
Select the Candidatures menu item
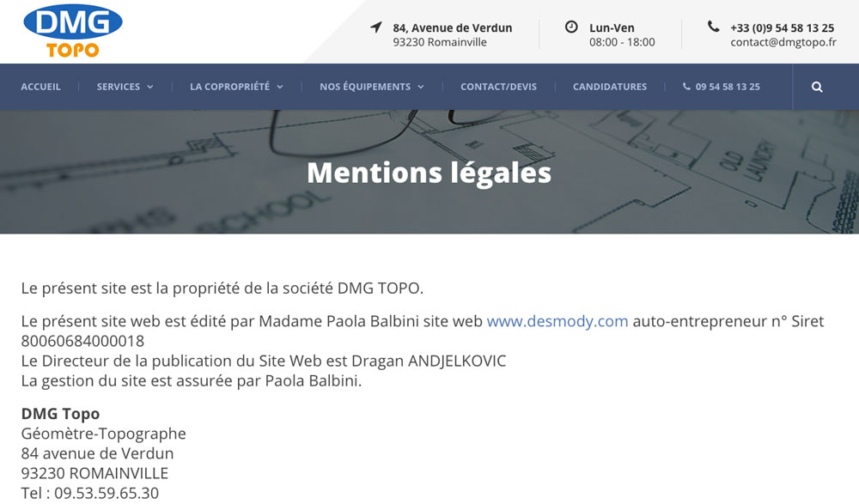(x=610, y=87)
